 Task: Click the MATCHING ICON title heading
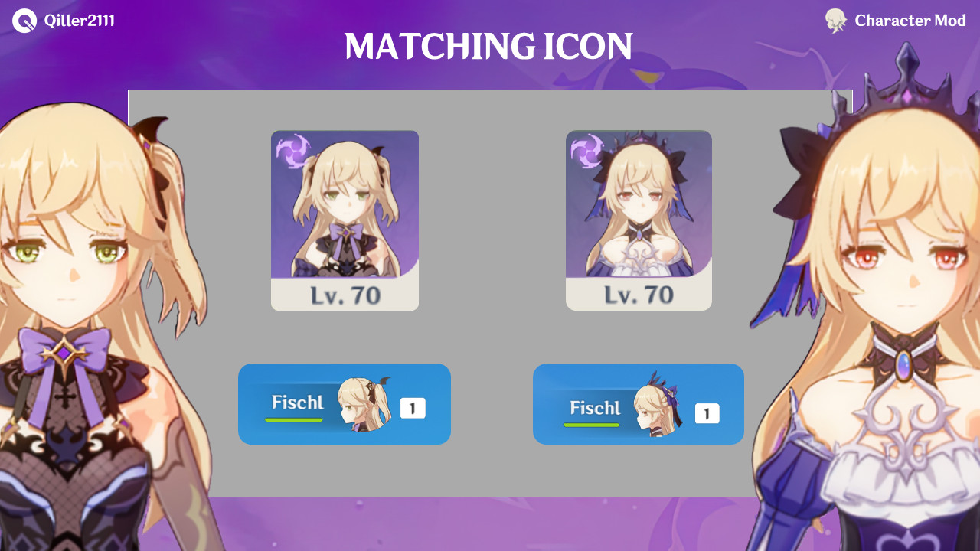click(x=488, y=47)
